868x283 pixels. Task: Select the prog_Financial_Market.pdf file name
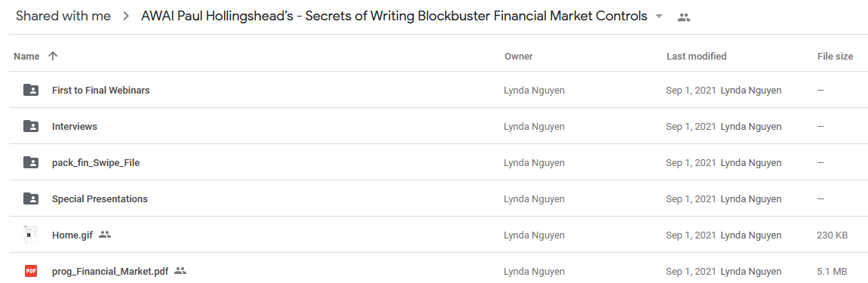point(110,272)
